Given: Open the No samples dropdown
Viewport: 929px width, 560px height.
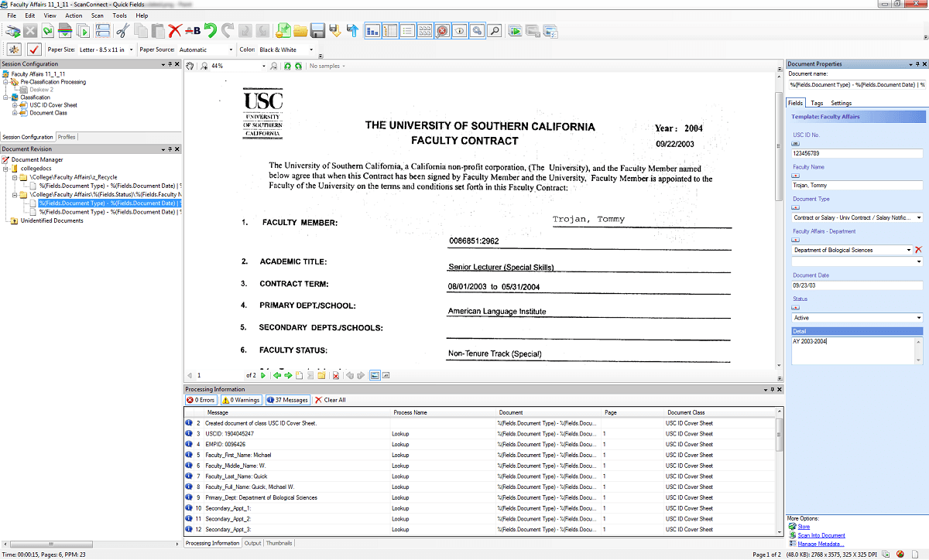Looking at the screenshot, I should 327,66.
